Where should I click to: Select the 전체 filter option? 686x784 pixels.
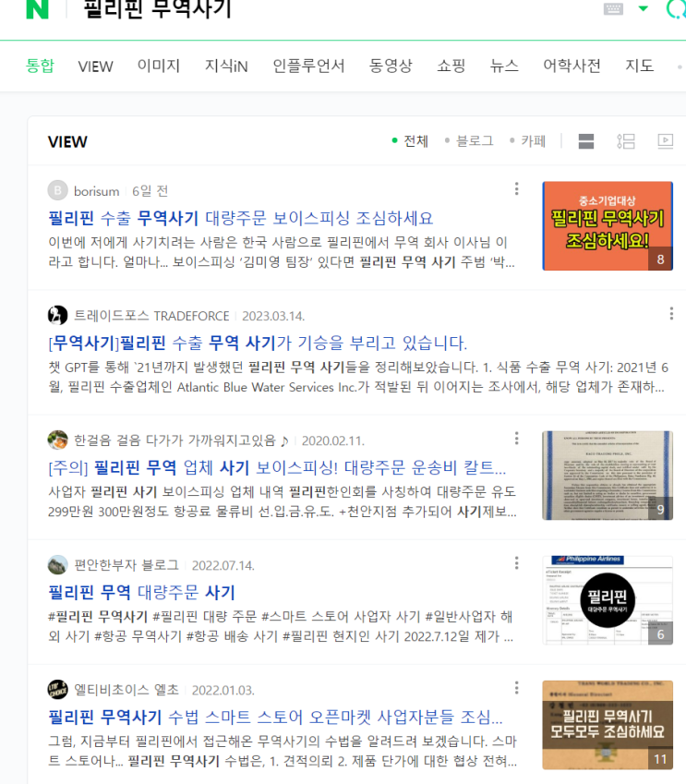pyautogui.click(x=411, y=141)
